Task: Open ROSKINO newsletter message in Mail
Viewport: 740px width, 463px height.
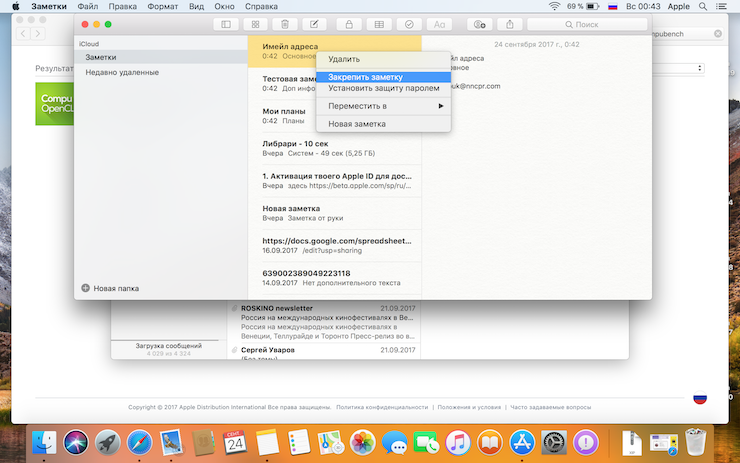Action: pos(324,322)
